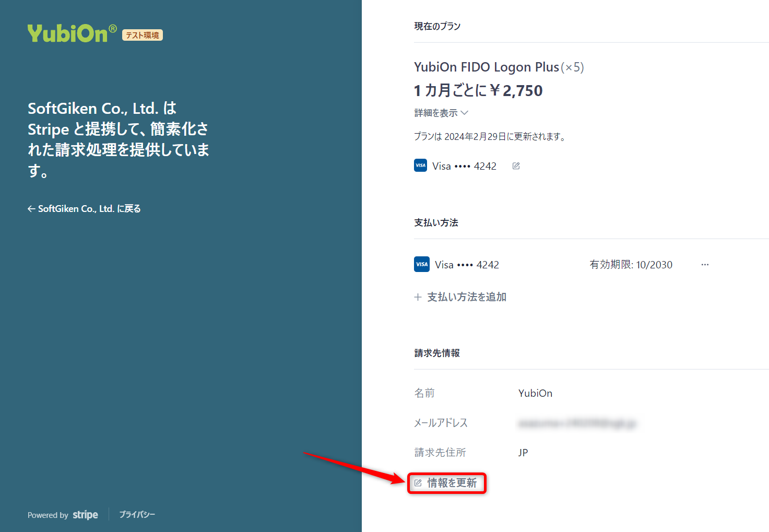
Task: Click the YubiOn logo
Action: 72,33
